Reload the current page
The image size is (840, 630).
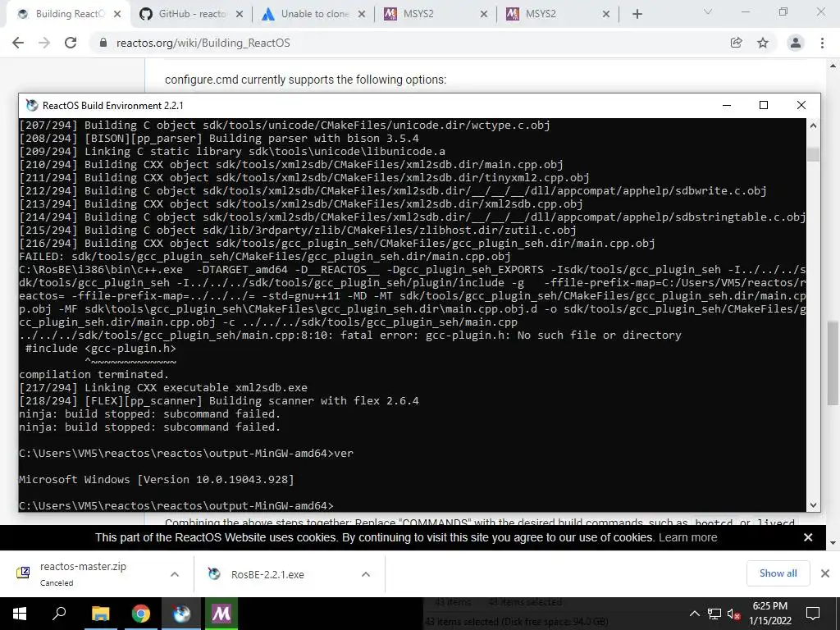[x=71, y=43]
